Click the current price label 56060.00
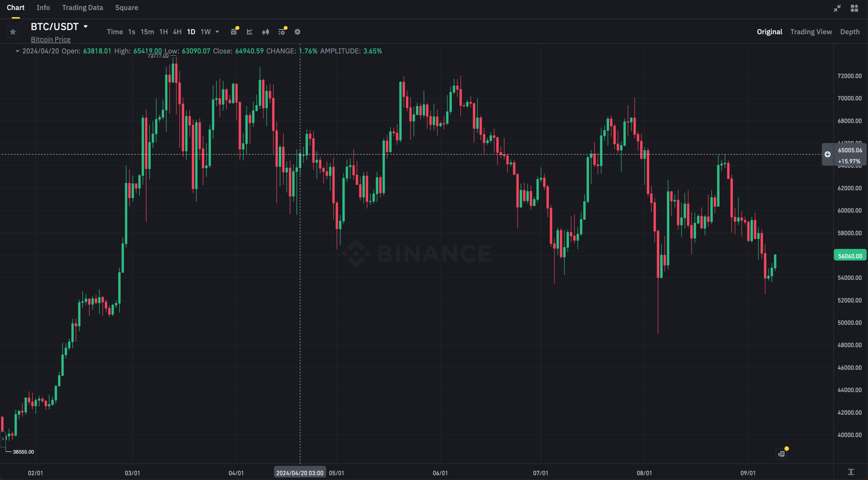The width and height of the screenshot is (868, 480). pyautogui.click(x=850, y=256)
